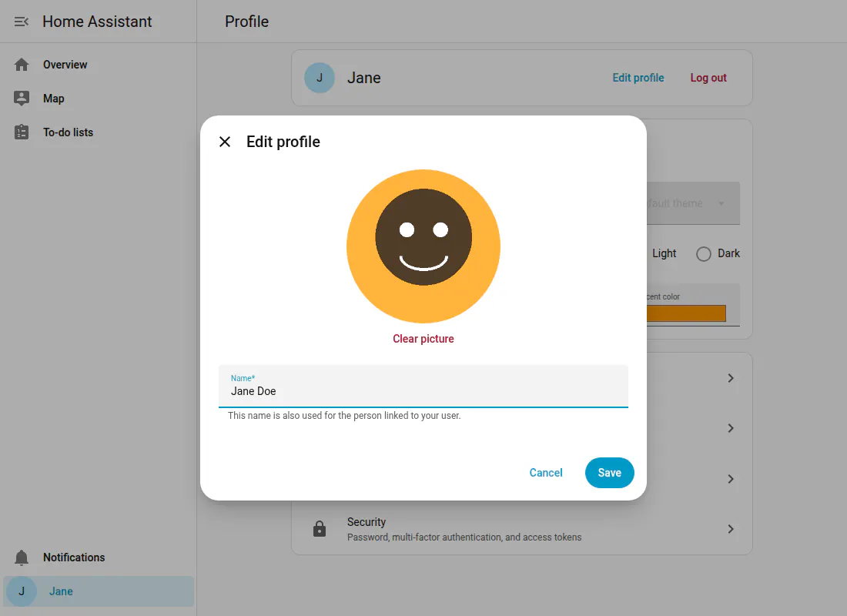Open the default theme dropdown
The width and height of the screenshot is (847, 616).
coord(693,203)
